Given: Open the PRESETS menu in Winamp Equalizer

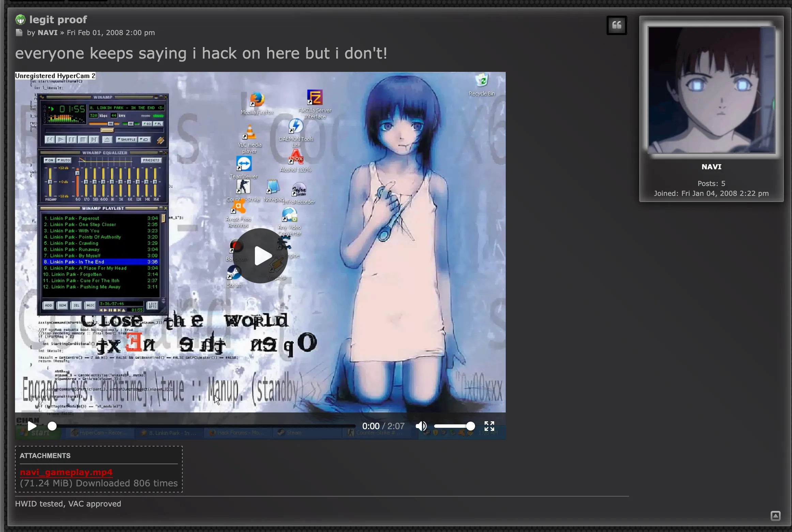Looking at the screenshot, I should pos(151,160).
